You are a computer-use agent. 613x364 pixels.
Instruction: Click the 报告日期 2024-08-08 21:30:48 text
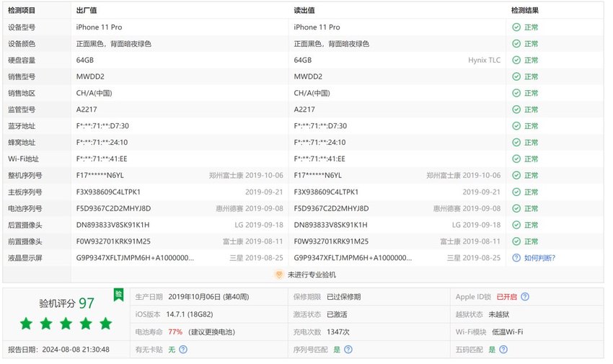tap(58, 350)
